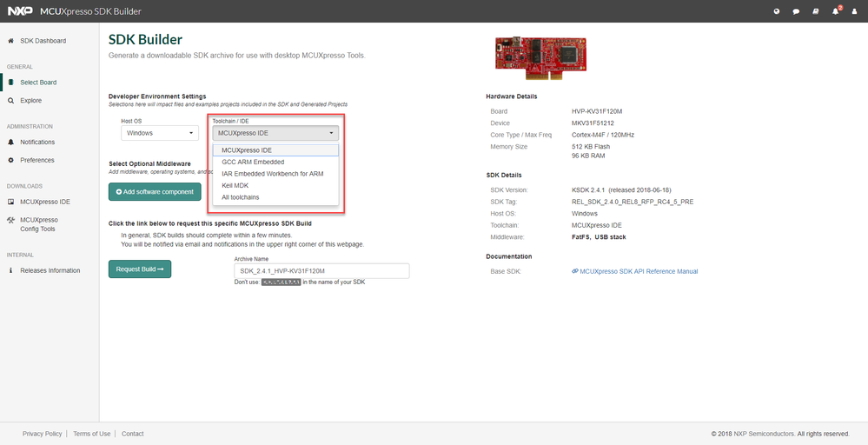Image resolution: width=868 pixels, height=445 pixels.
Task: Click the 512 KB Flash text
Action: pyautogui.click(x=591, y=147)
